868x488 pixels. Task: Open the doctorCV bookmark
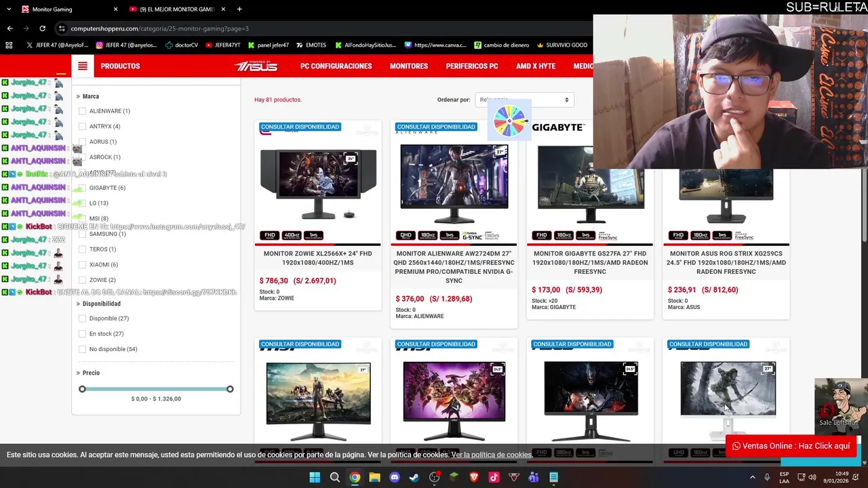click(182, 45)
